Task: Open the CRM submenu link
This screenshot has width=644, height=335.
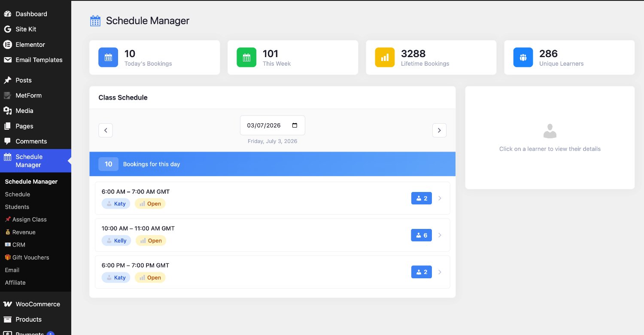Action: pos(15,245)
